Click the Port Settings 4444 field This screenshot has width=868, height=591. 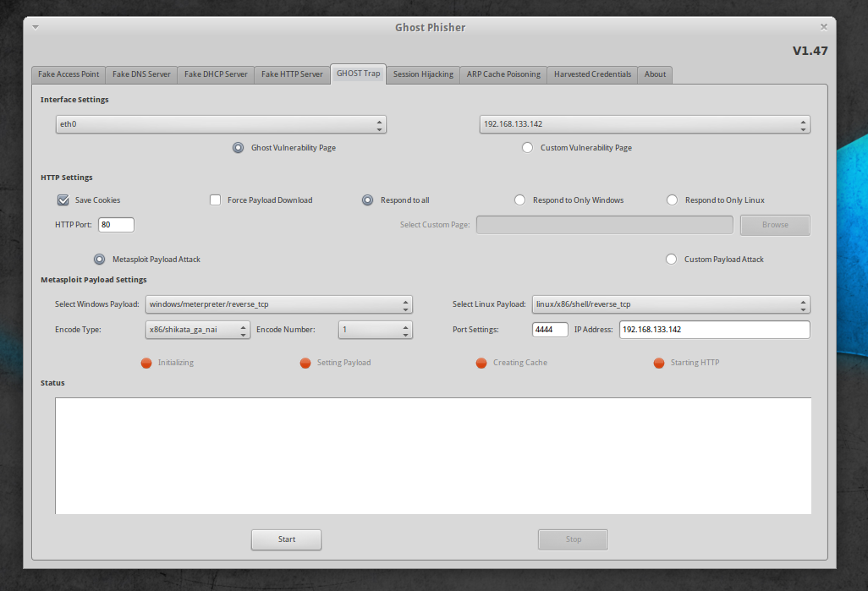coord(550,330)
